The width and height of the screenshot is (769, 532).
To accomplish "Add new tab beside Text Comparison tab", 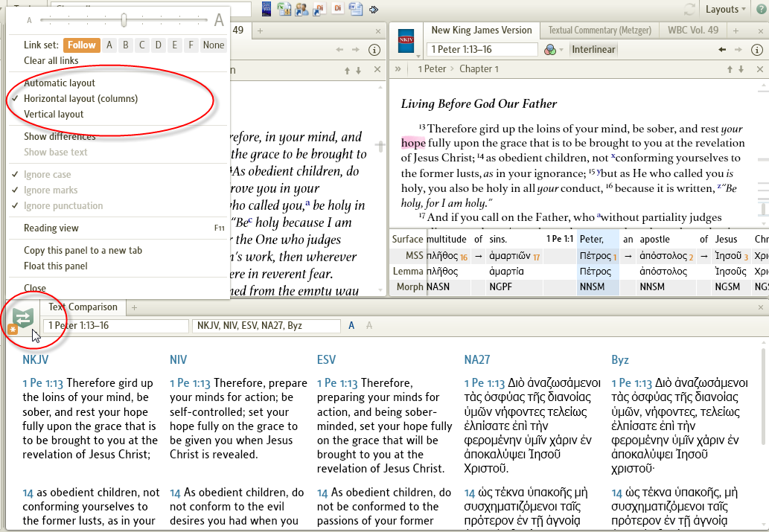I will pyautogui.click(x=135, y=307).
